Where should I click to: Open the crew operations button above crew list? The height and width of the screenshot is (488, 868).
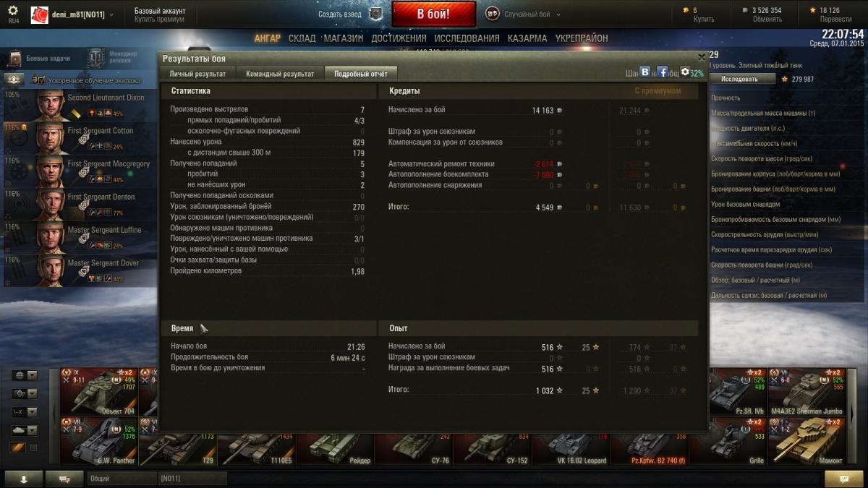click(14, 80)
